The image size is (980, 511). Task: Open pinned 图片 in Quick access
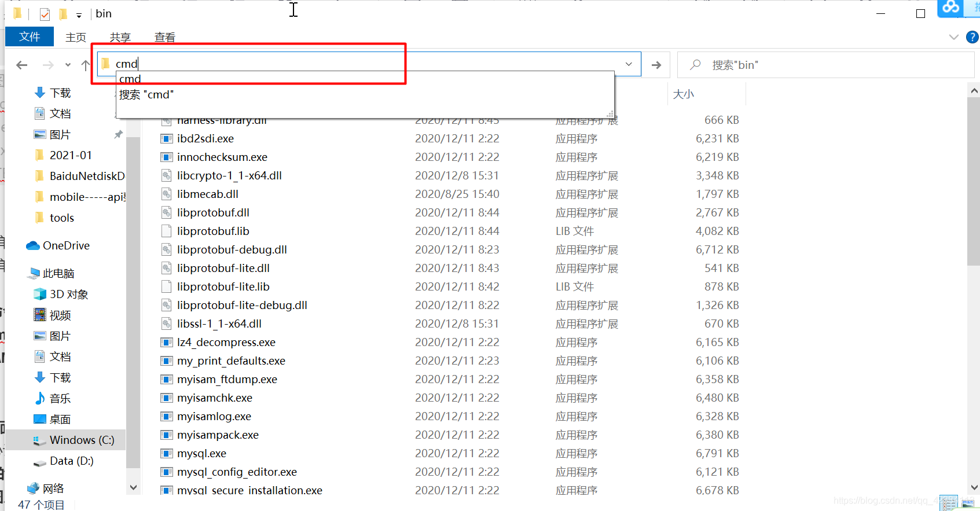pos(60,134)
